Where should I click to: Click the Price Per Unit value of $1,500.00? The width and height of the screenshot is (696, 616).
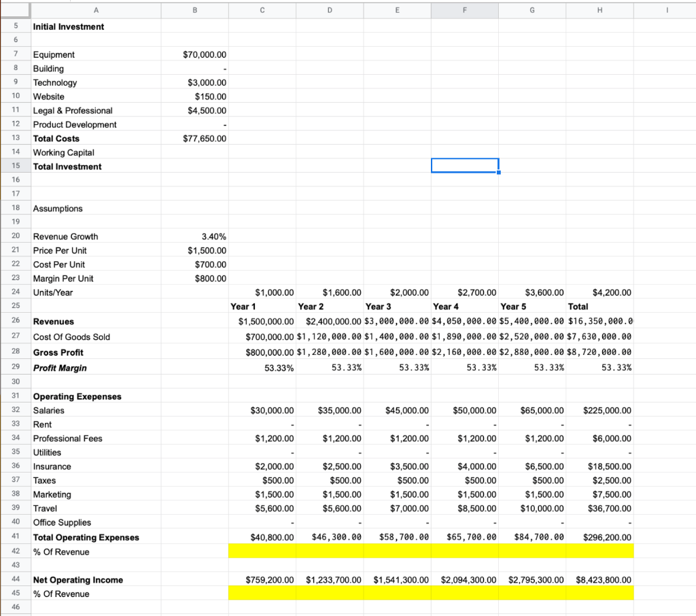click(194, 250)
